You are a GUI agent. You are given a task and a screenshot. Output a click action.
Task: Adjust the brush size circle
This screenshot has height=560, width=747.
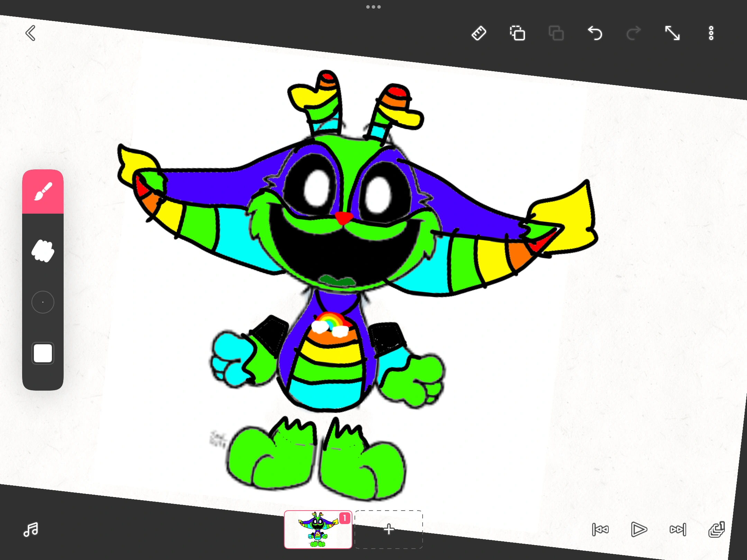[43, 302]
